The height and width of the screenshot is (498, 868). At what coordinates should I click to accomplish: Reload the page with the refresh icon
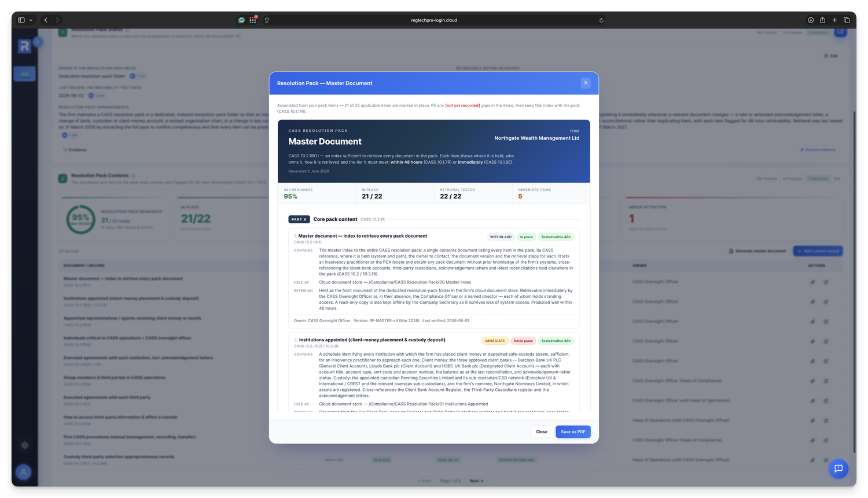pyautogui.click(x=601, y=20)
